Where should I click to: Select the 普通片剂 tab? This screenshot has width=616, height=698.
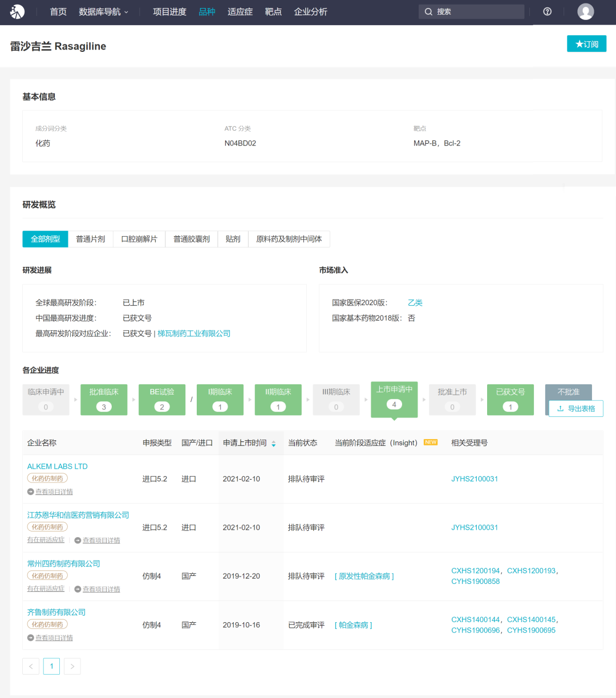[91, 239]
